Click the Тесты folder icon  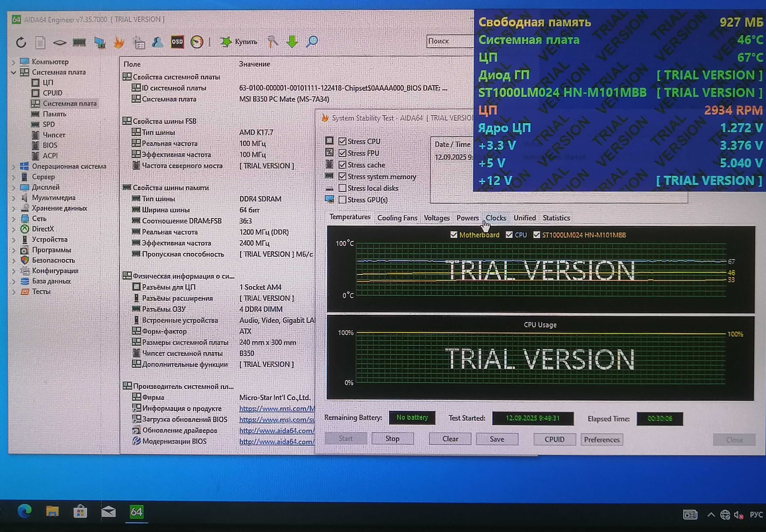(x=25, y=292)
